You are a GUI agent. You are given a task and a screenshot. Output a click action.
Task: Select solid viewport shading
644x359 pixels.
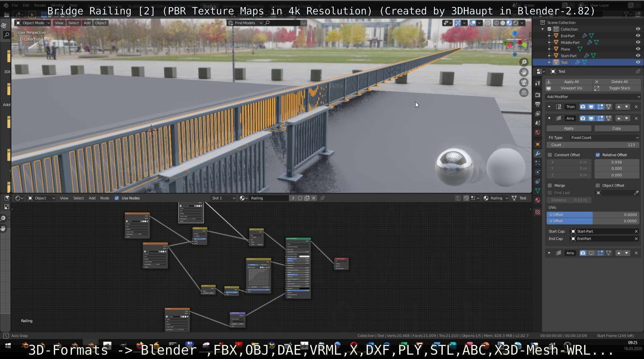(x=503, y=23)
